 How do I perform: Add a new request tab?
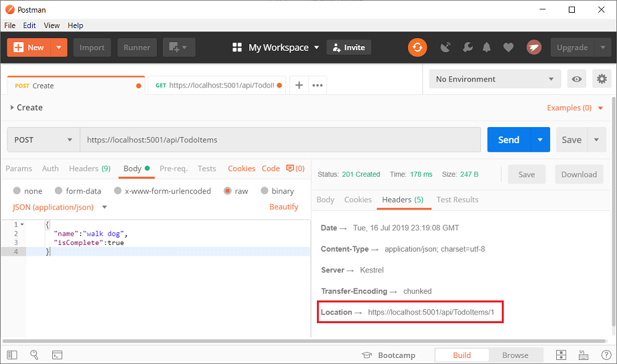[x=299, y=85]
